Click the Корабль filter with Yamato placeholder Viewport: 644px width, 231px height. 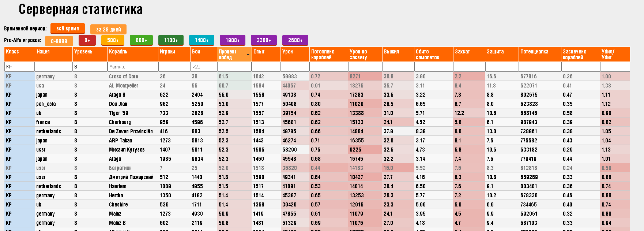pyautogui.click(x=133, y=67)
